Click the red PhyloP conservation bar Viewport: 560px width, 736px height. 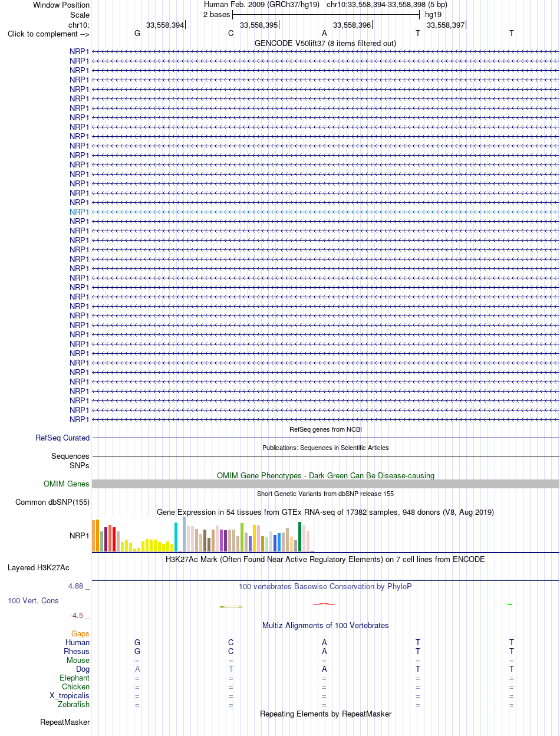click(x=324, y=604)
